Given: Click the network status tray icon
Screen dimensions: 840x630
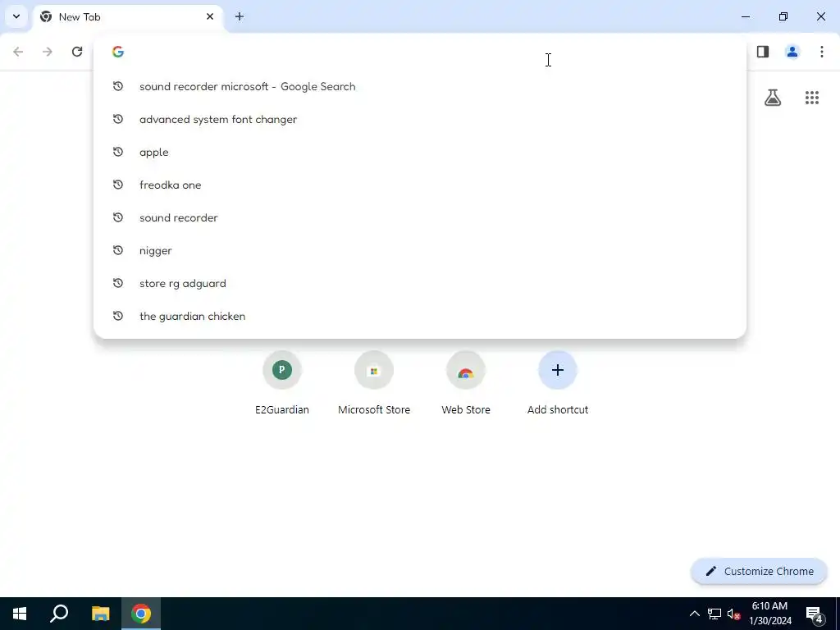Looking at the screenshot, I should [714, 614].
